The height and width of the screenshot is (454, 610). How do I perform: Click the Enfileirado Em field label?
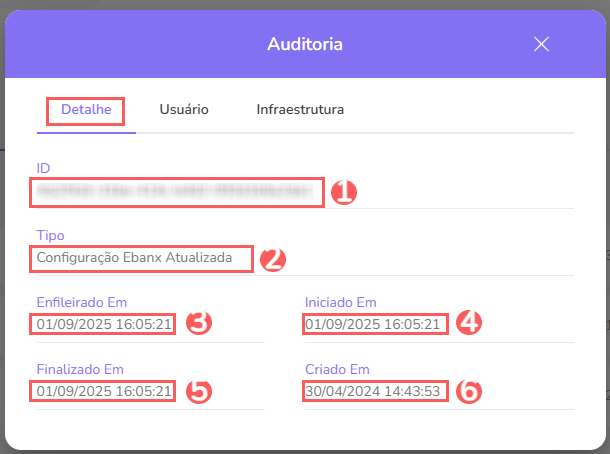pos(82,302)
